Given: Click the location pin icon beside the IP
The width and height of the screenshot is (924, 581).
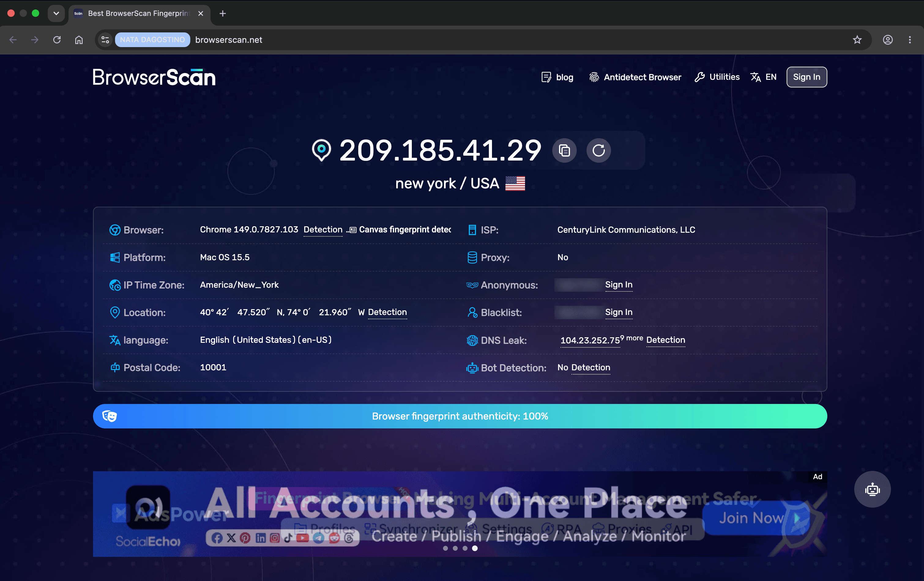Looking at the screenshot, I should pos(321,150).
